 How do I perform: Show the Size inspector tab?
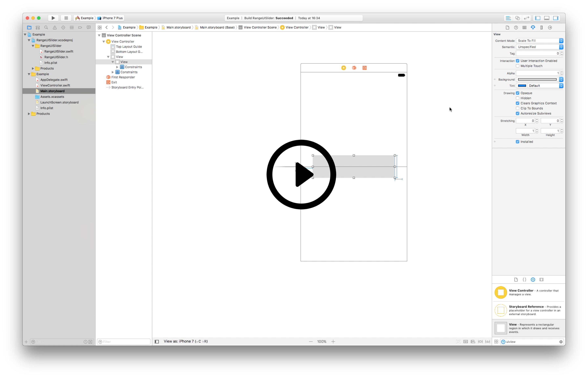541,27
